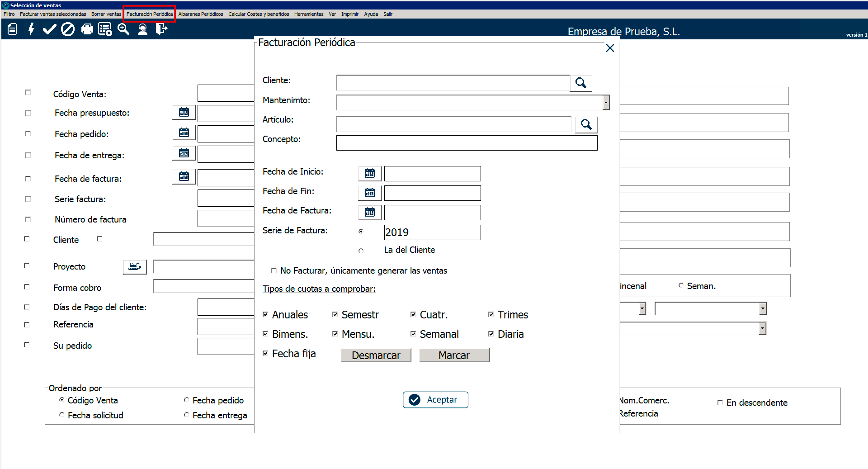The image size is (868, 469).
Task: Uncheck the Anuales quota checkbox
Action: [265, 314]
